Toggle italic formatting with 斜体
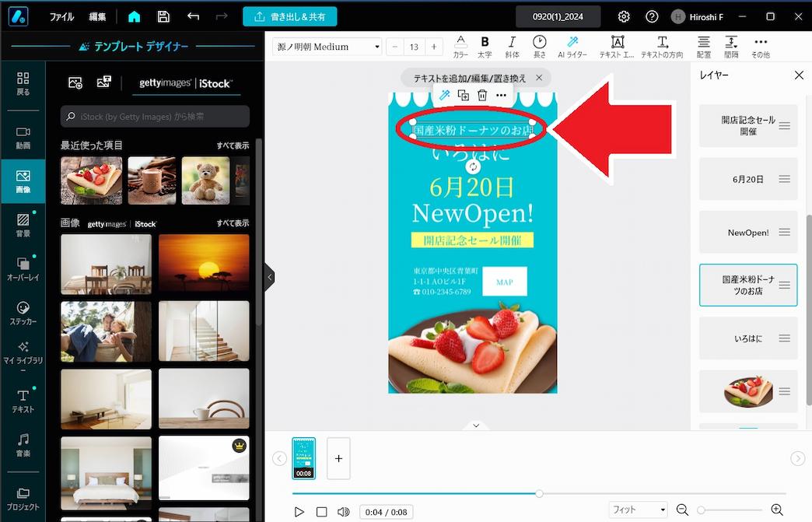 pos(512,45)
